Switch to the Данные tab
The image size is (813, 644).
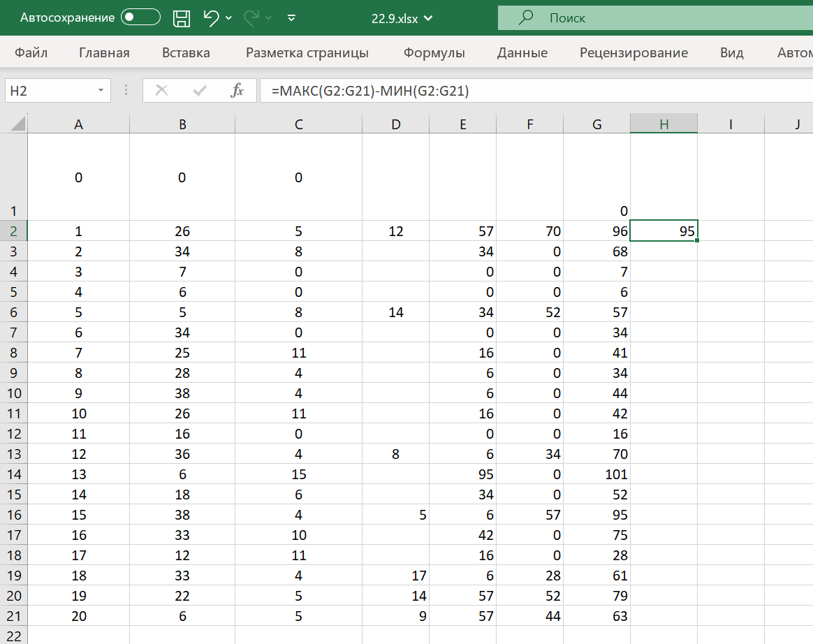(x=522, y=53)
